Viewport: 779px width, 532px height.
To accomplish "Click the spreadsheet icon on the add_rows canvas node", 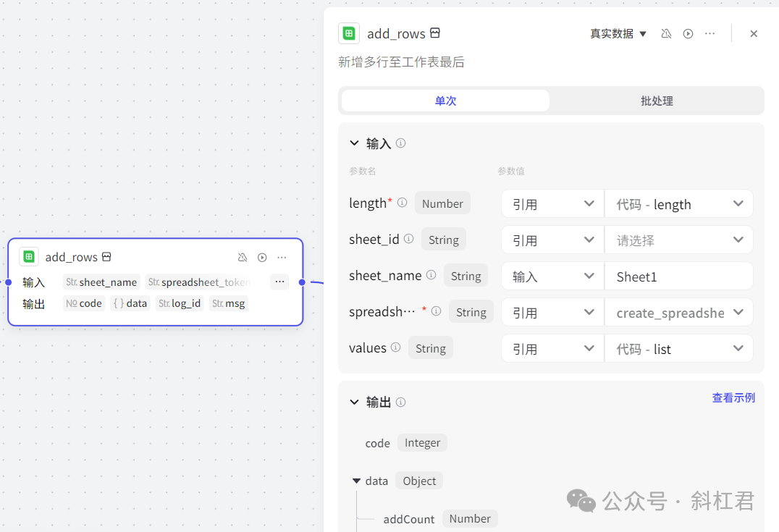I will pyautogui.click(x=29, y=257).
